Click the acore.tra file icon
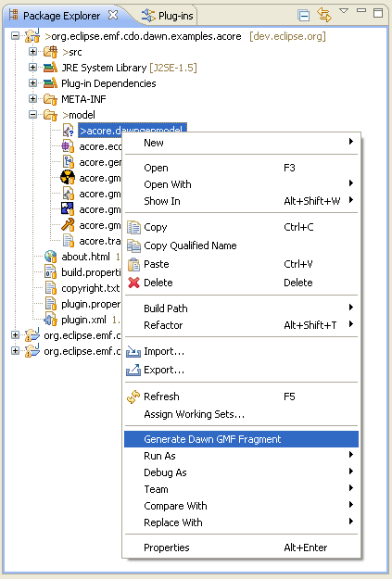The height and width of the screenshot is (579, 392). point(69,241)
